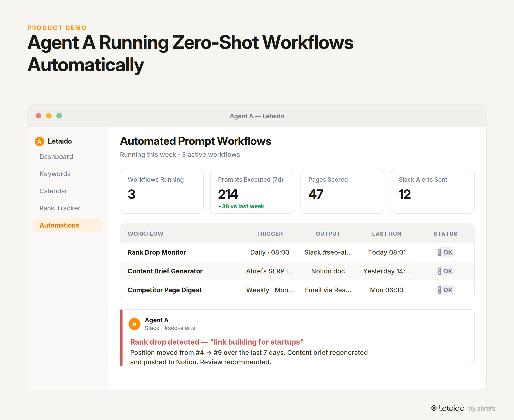Click the 12 Slack alerts value
Viewport: 514px width, 420px height.
pyautogui.click(x=405, y=194)
